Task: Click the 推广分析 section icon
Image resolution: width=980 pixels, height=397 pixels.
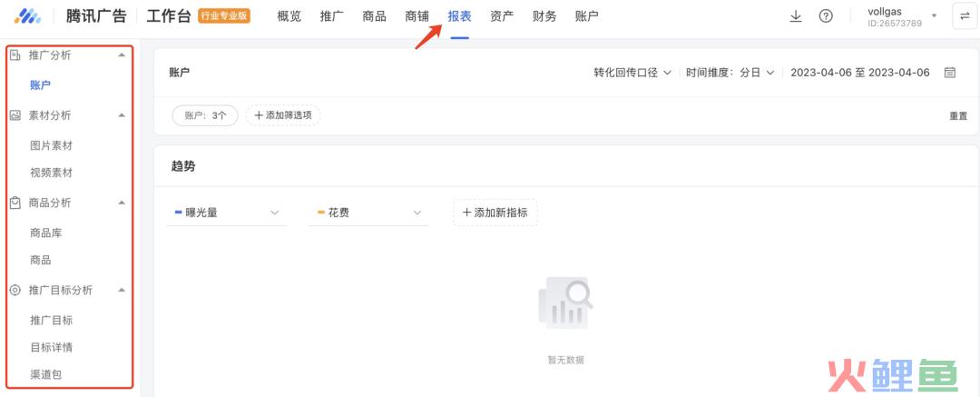Action: (15, 55)
